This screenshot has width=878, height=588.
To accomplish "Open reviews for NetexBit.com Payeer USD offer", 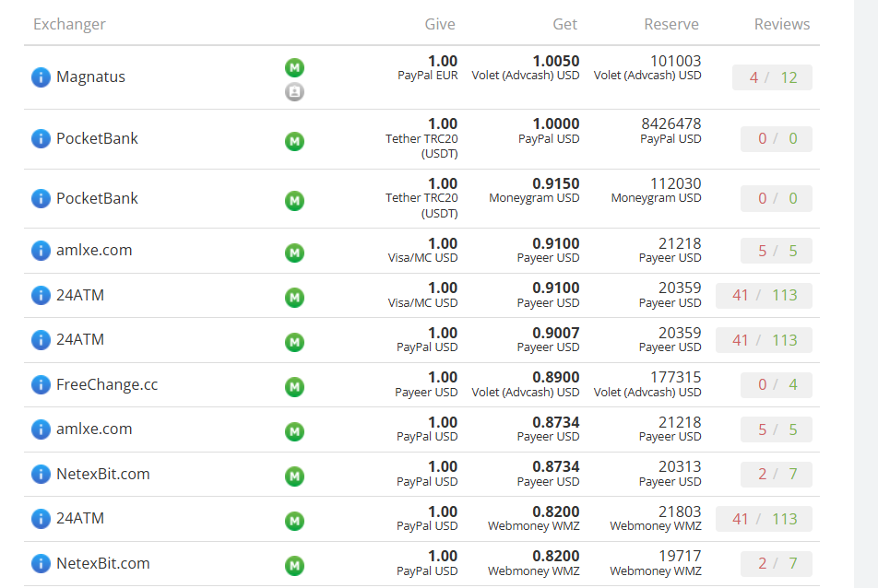I will click(x=777, y=475).
